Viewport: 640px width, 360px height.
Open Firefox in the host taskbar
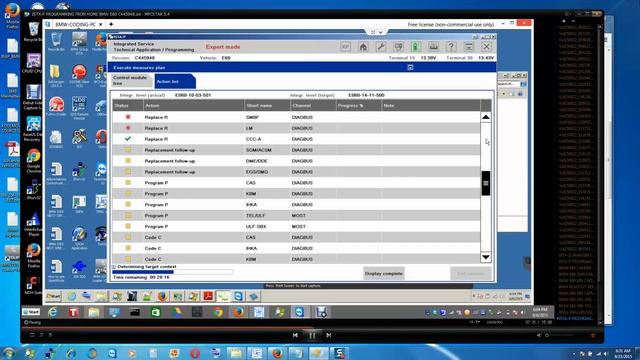click(277, 353)
